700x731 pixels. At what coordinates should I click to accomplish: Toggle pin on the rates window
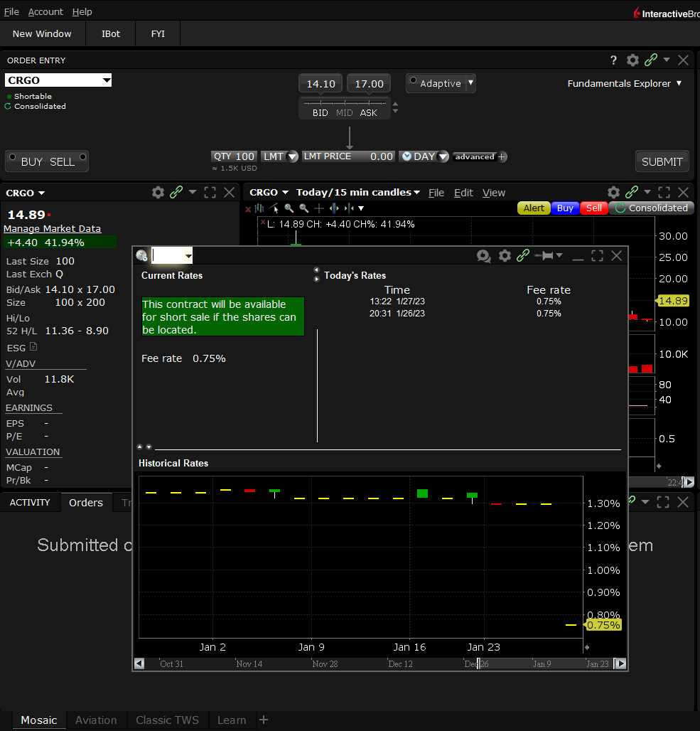[545, 255]
